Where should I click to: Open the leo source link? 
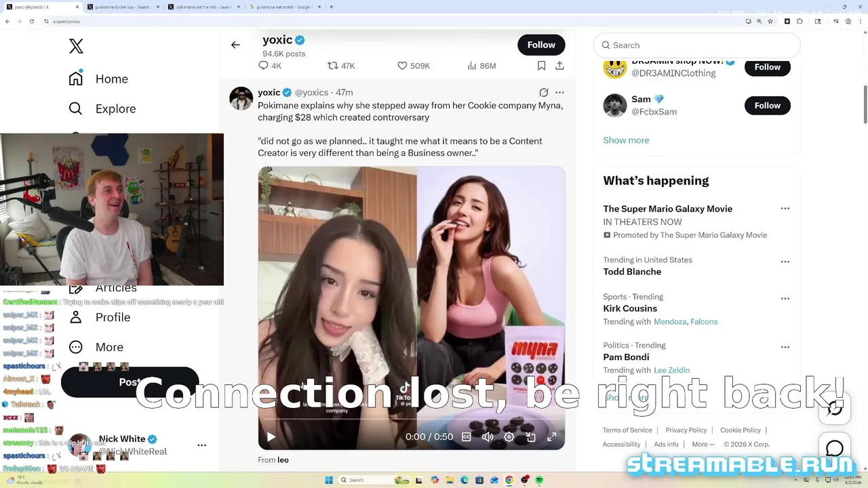click(x=283, y=460)
